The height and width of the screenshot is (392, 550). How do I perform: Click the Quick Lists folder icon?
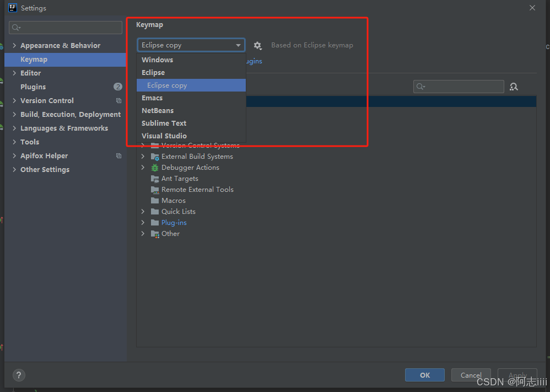click(155, 212)
